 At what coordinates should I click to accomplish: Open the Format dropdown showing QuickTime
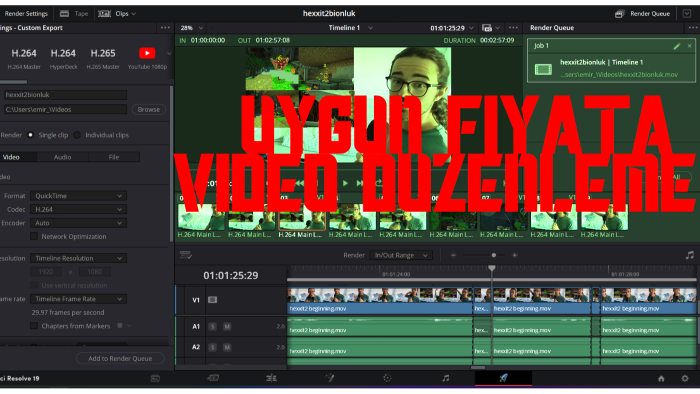click(79, 196)
